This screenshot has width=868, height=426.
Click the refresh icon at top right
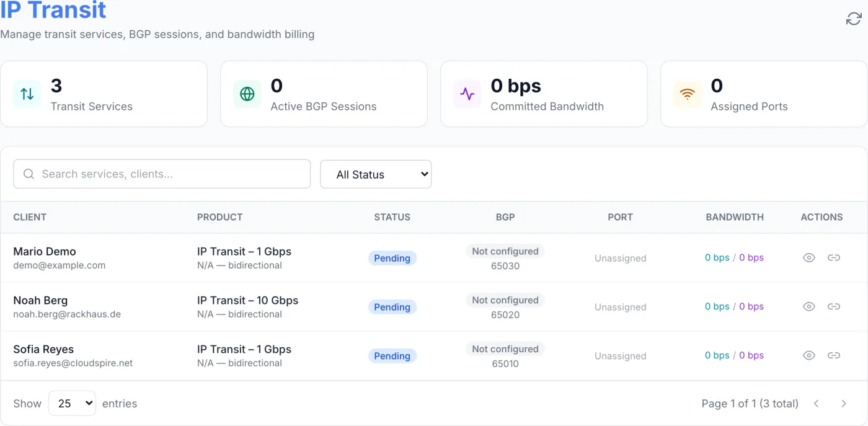pos(854,19)
